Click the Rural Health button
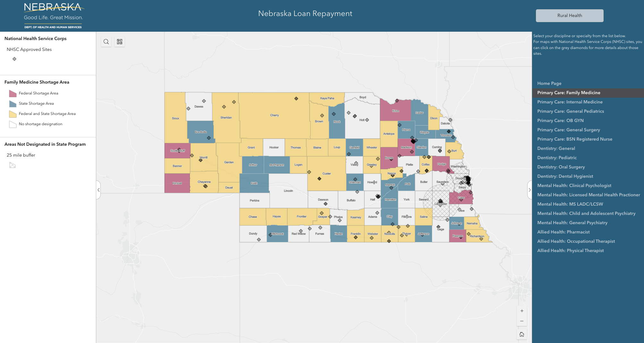 (570, 15)
